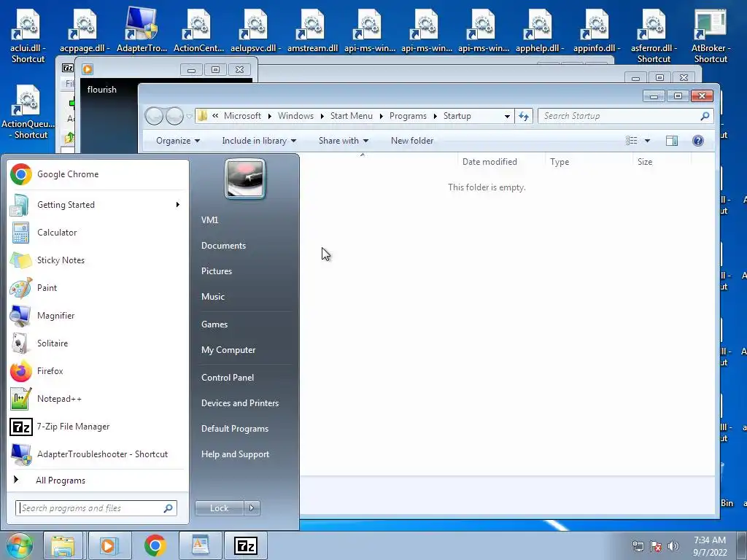Switch to 7-Zip taskbar icon
The image size is (747, 560).
click(x=246, y=545)
